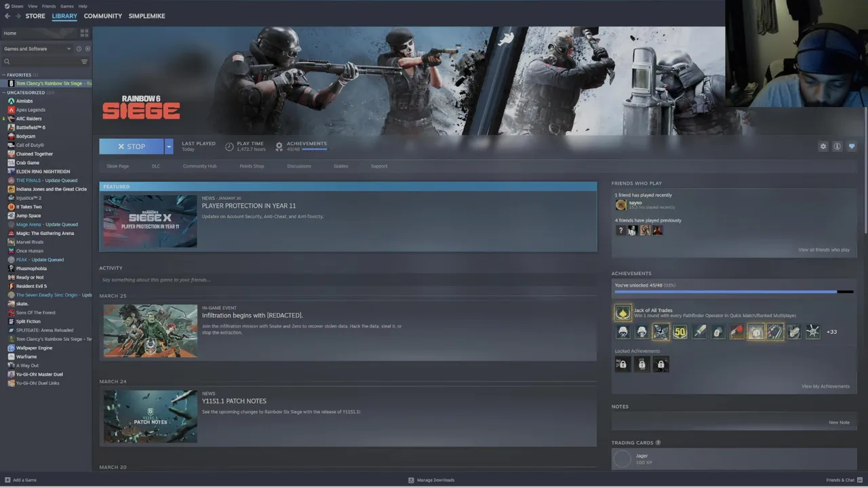Open Guides link

[x=340, y=166]
